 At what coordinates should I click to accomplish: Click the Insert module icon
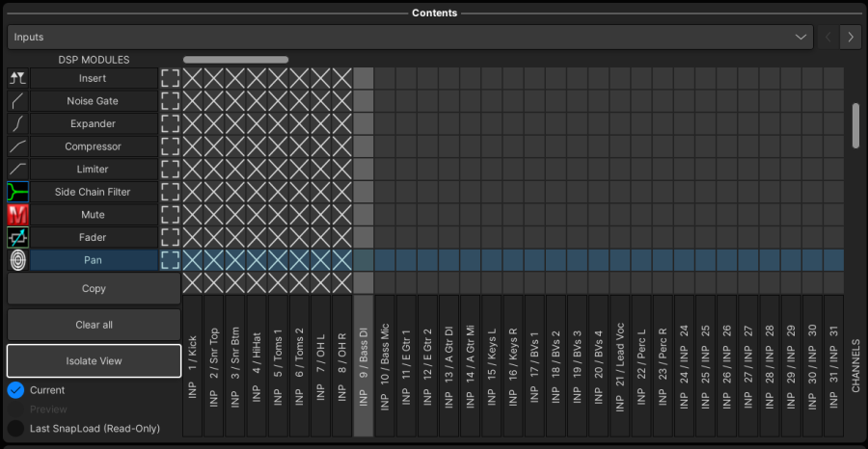tap(17, 78)
